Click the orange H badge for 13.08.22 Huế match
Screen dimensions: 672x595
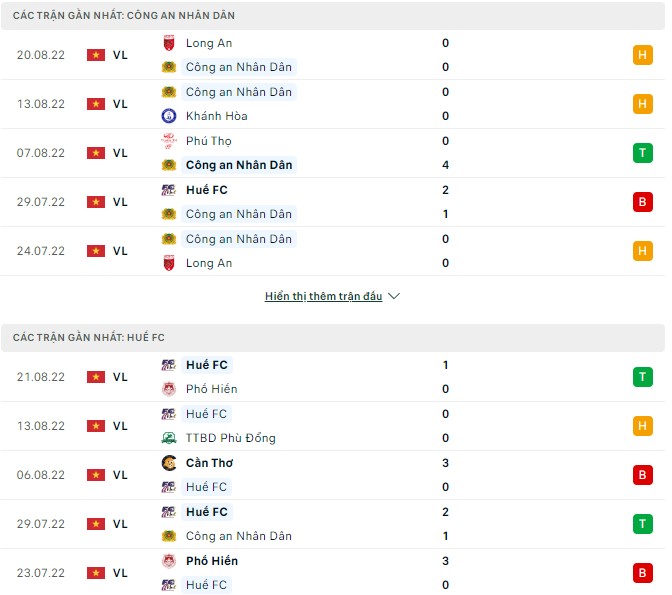[642, 426]
